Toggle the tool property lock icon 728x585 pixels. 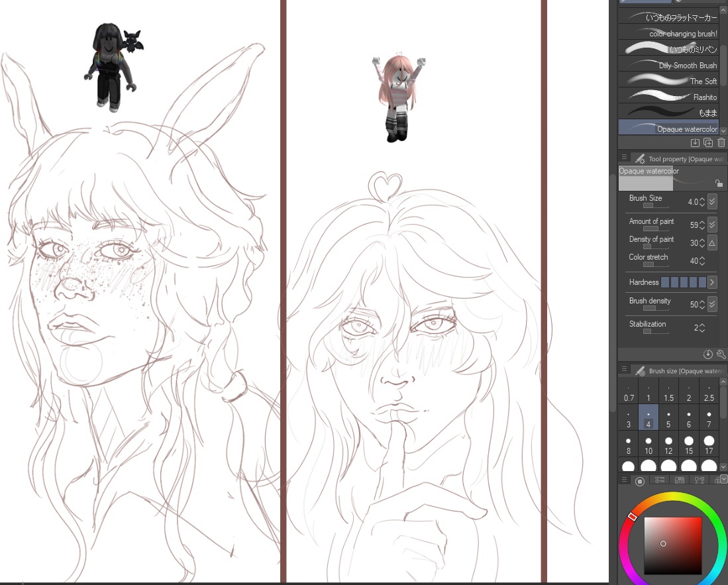[x=719, y=183]
